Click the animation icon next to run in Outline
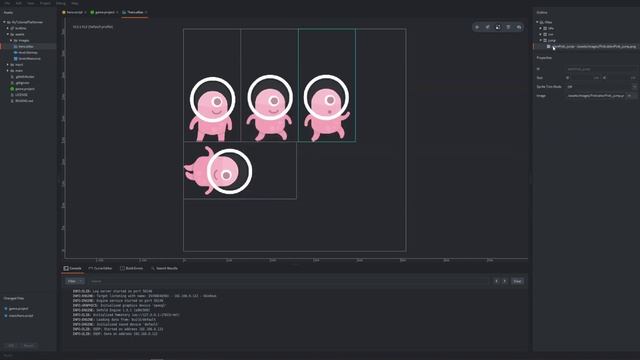 (545, 34)
